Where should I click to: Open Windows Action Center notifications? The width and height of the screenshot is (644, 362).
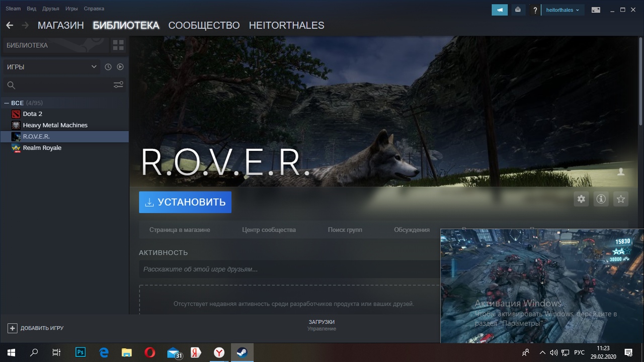(628, 352)
